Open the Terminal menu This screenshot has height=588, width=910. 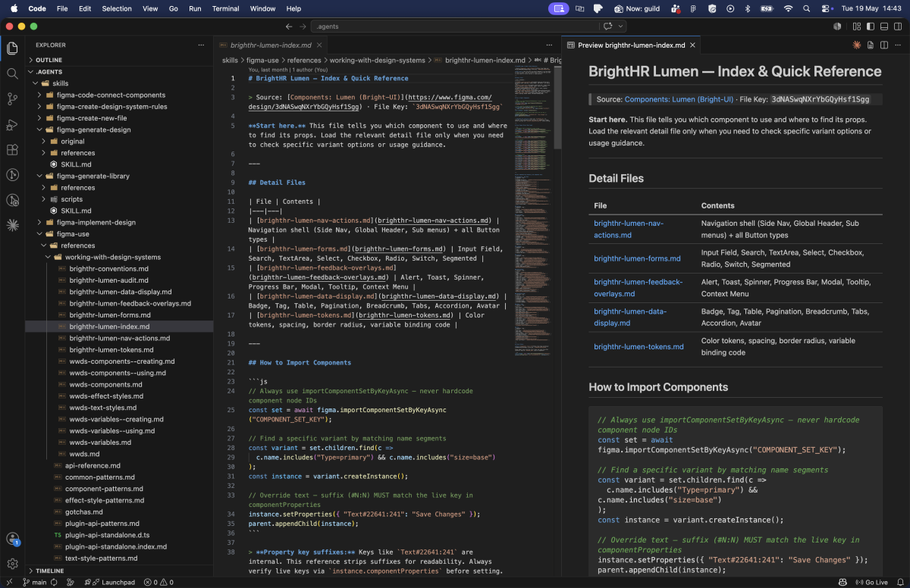(x=226, y=8)
